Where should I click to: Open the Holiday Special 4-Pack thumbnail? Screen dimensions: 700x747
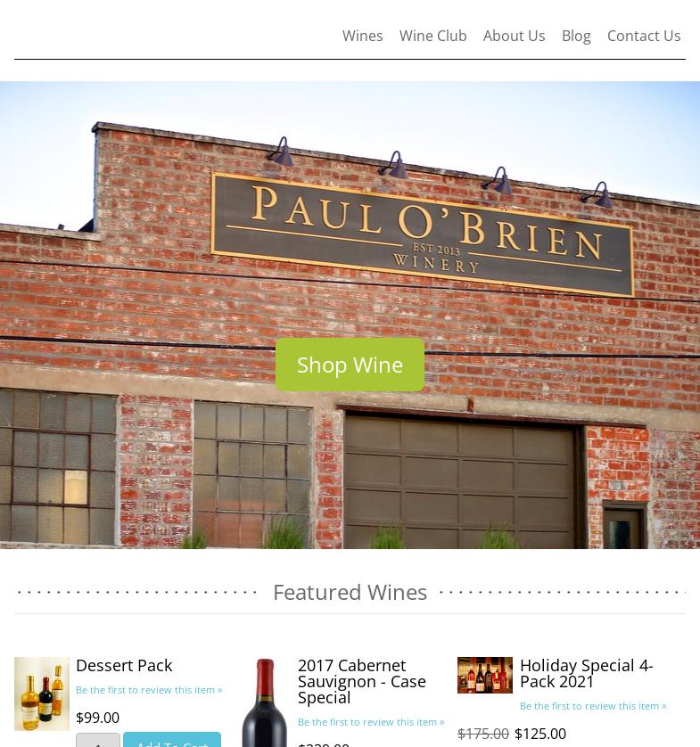(x=484, y=675)
